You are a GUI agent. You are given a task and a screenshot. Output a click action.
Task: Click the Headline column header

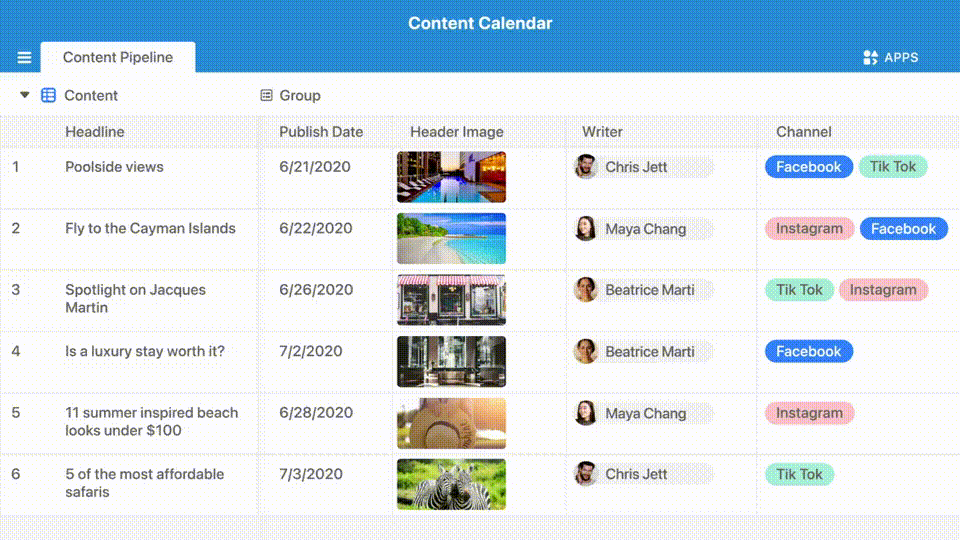click(x=95, y=132)
